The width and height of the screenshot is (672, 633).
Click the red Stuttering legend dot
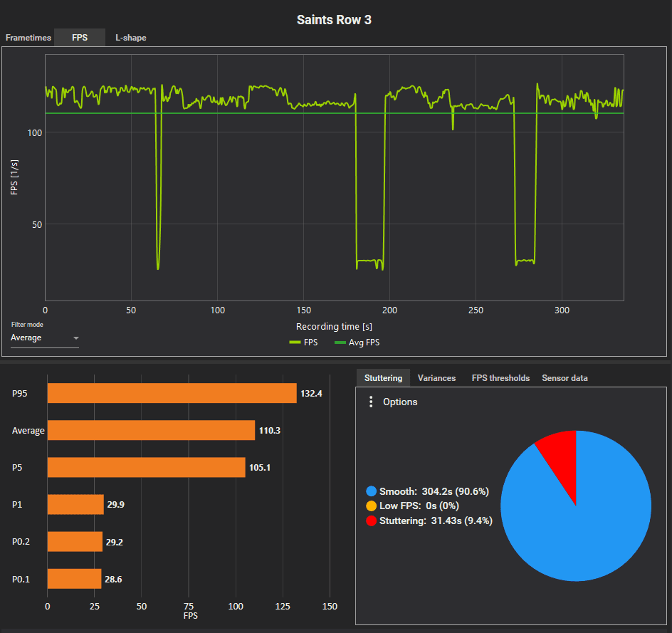click(372, 520)
